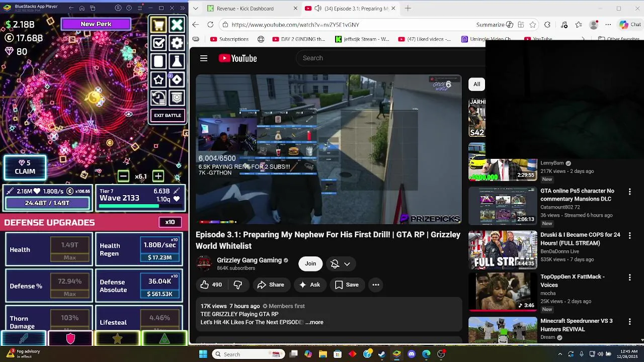Screen dimensions: 644x362
Task: Add page to favorites star icon
Action: point(533,25)
